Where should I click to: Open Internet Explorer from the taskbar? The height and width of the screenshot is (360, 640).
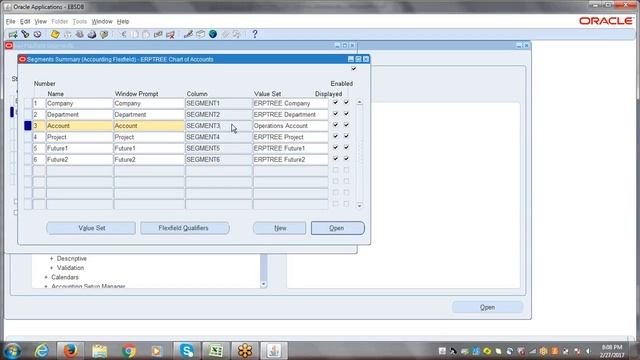(41, 351)
